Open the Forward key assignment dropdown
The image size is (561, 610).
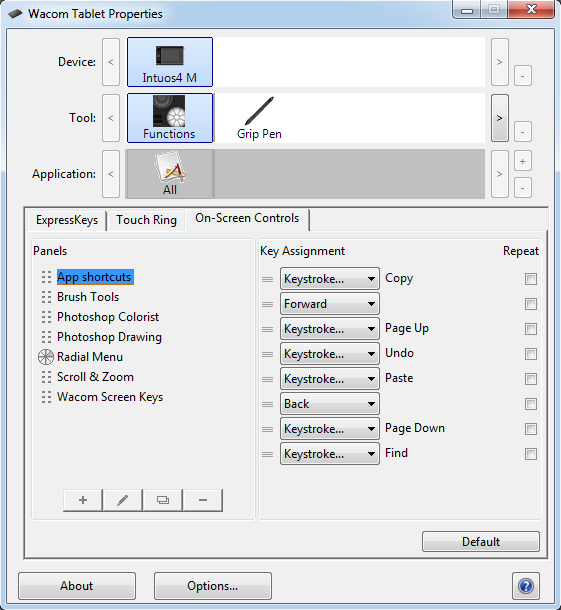(x=330, y=304)
